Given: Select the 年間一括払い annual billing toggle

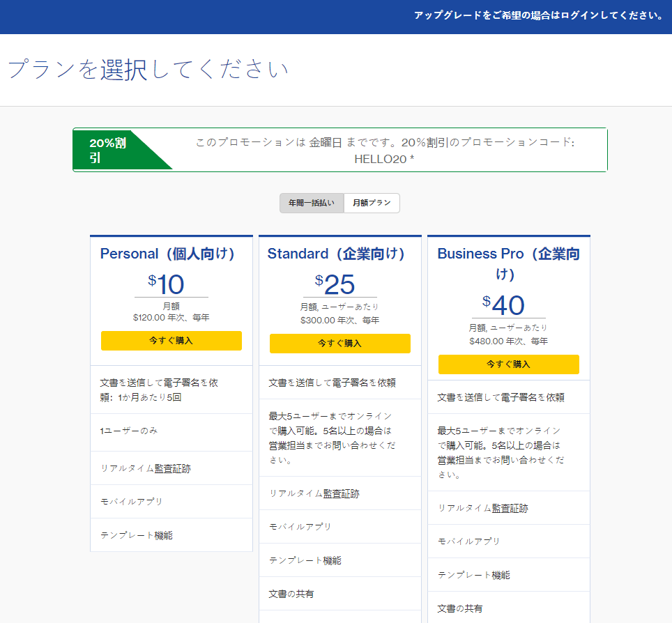Looking at the screenshot, I should tap(312, 203).
